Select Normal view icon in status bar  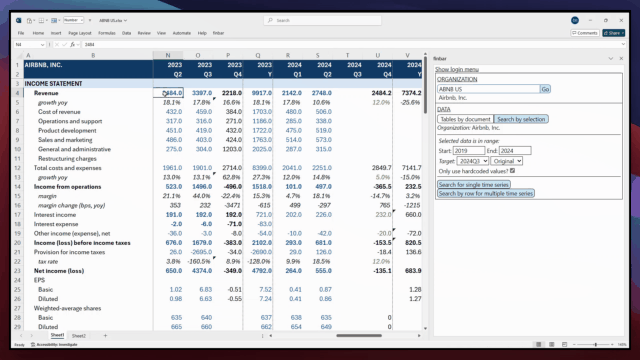coord(539,344)
